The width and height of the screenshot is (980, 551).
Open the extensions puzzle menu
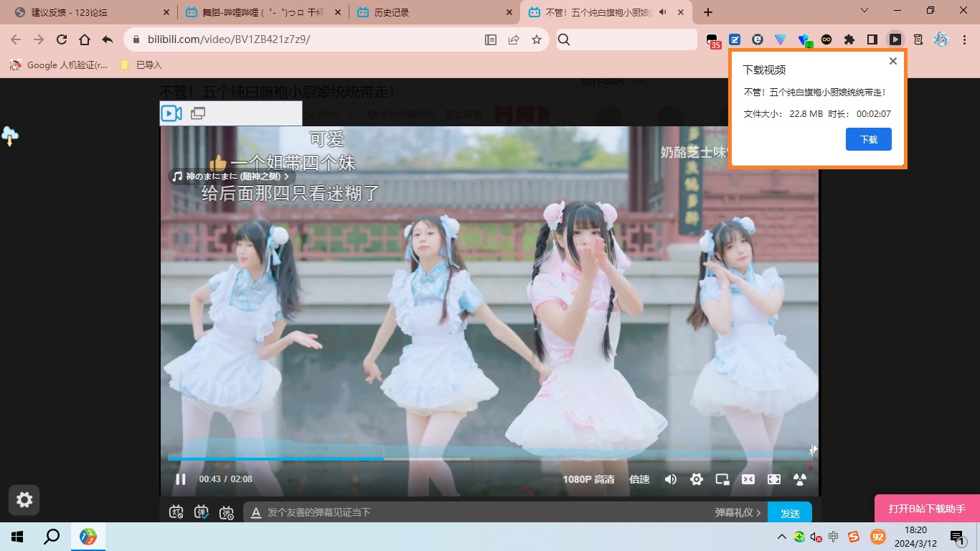click(849, 40)
